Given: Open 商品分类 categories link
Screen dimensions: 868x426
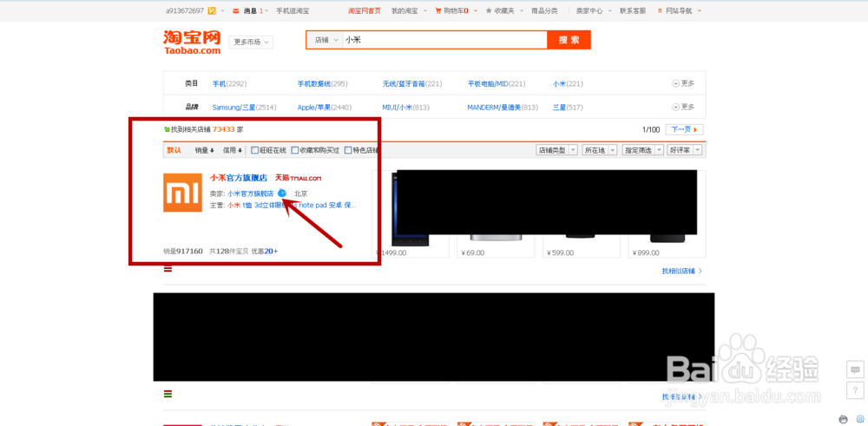Looking at the screenshot, I should pyautogui.click(x=544, y=10).
